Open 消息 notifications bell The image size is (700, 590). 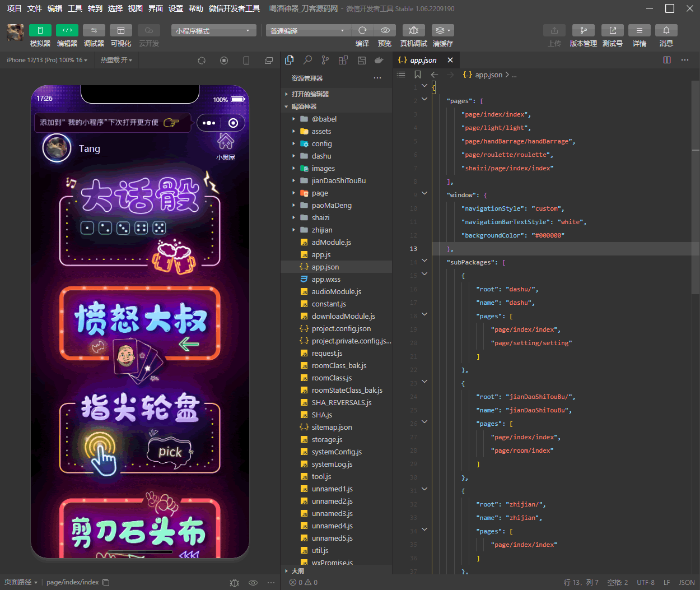pyautogui.click(x=666, y=30)
